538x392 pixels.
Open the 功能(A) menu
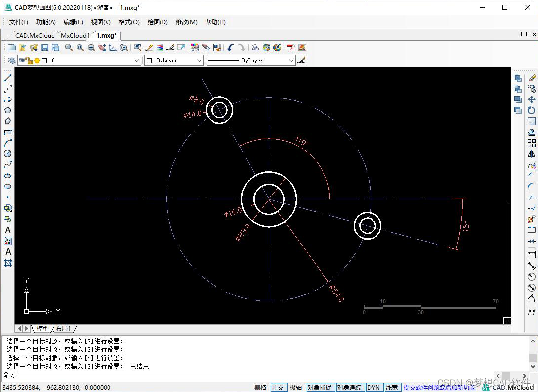tap(46, 22)
